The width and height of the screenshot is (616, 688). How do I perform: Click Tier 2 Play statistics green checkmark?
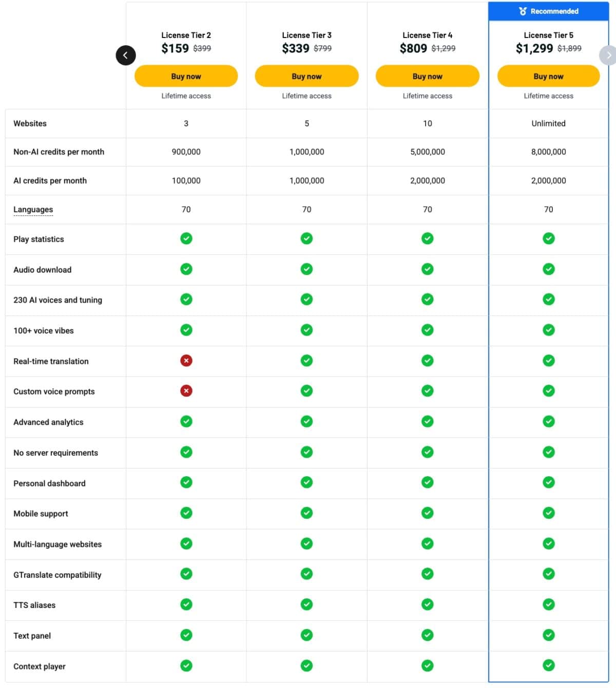coord(186,239)
